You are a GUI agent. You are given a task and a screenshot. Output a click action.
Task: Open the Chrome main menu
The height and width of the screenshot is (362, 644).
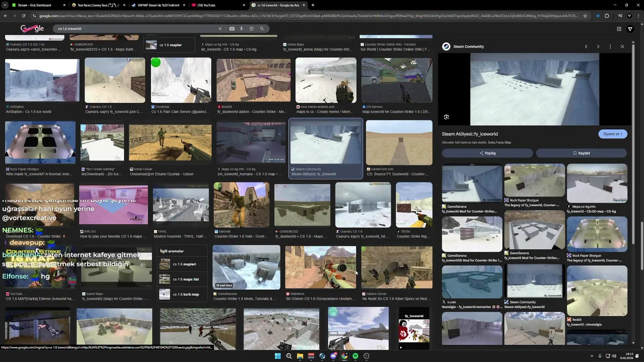(x=639, y=16)
